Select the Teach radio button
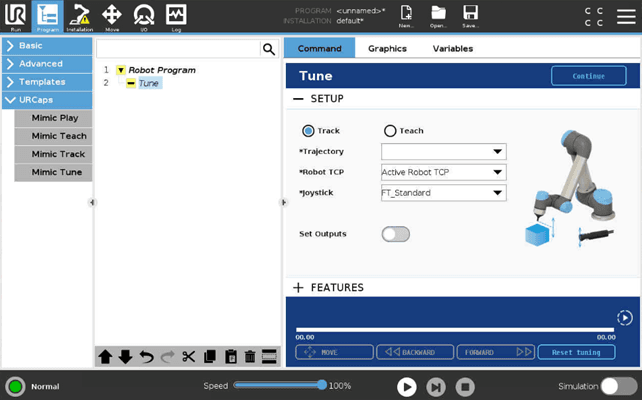 (390, 131)
